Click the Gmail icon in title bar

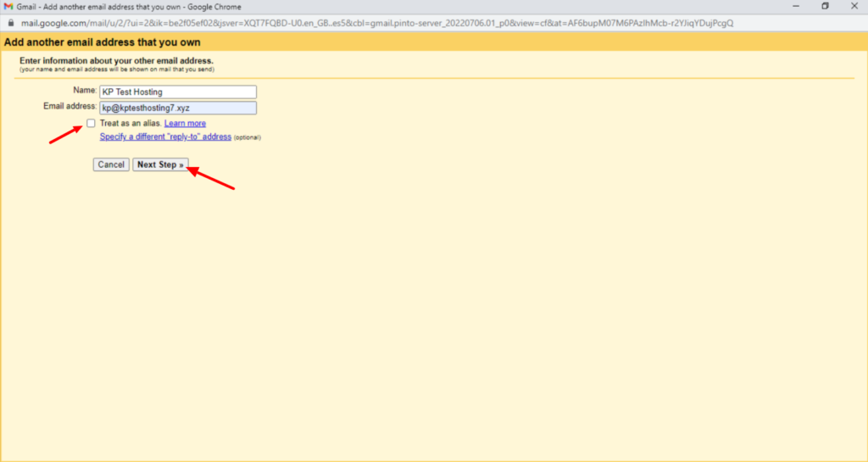(8, 7)
